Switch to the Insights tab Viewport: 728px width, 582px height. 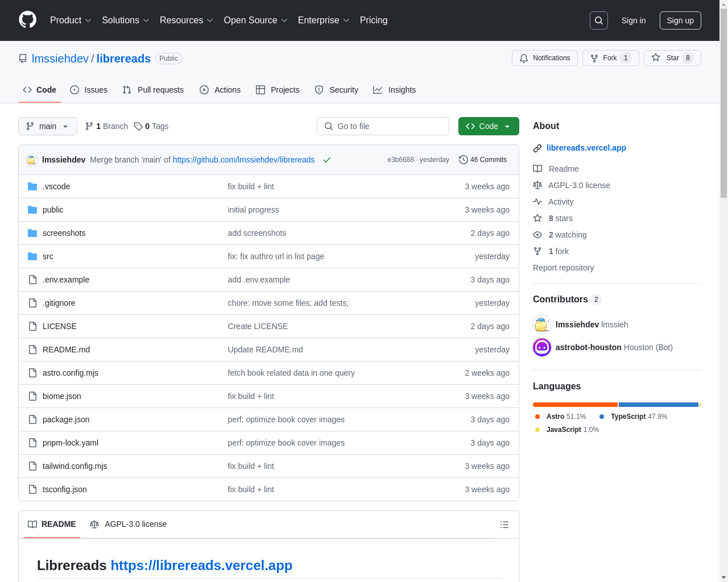395,90
